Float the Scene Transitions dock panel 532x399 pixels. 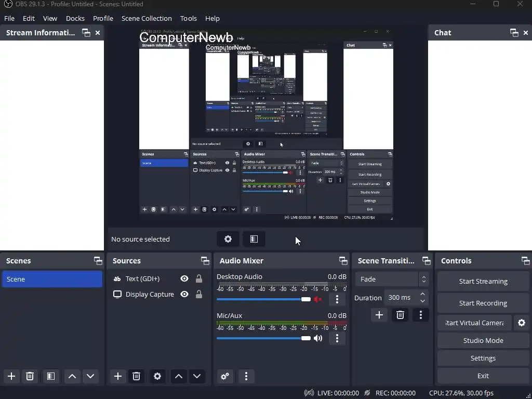point(426,261)
